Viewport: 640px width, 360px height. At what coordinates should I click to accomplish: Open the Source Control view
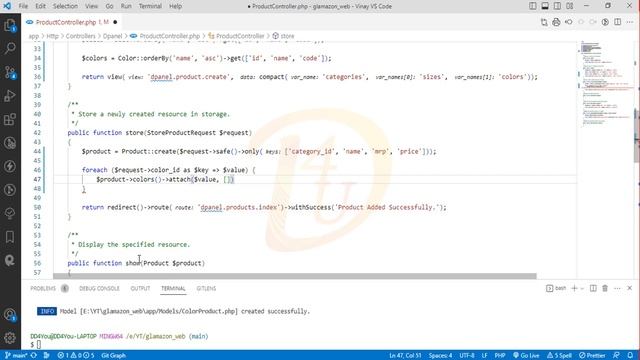[x=10, y=72]
